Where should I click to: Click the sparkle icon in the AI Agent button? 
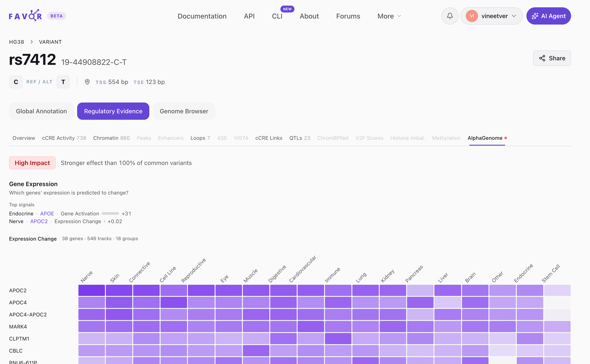(535, 16)
